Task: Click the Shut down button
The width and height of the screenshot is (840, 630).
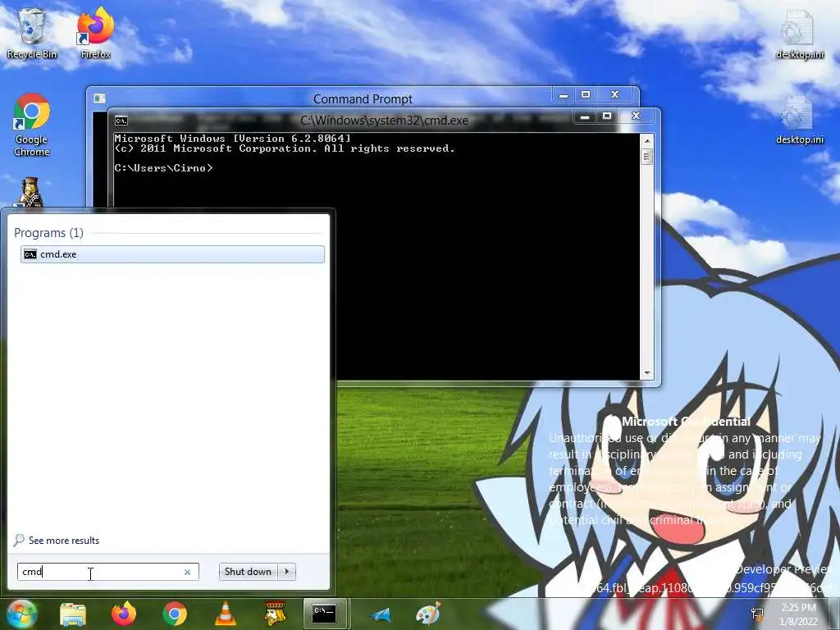Action: click(248, 572)
